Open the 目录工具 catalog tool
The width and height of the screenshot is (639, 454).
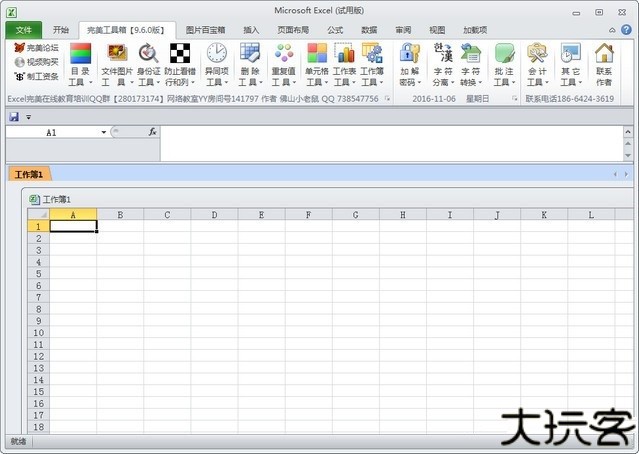click(80, 64)
